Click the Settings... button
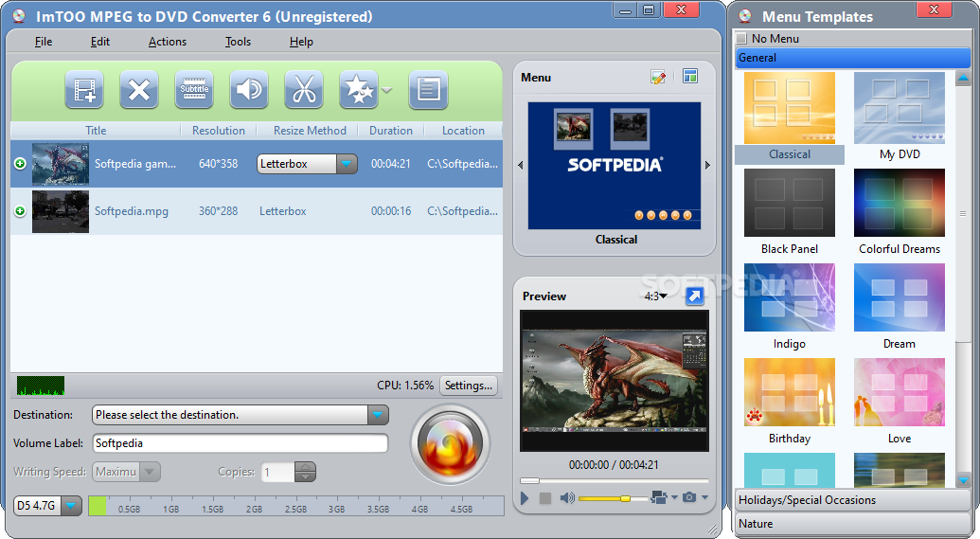Viewport: 980px width, 539px height. tap(469, 386)
